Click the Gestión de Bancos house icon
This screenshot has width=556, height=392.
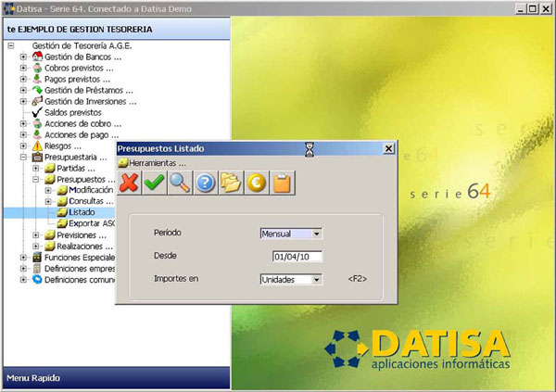37,57
